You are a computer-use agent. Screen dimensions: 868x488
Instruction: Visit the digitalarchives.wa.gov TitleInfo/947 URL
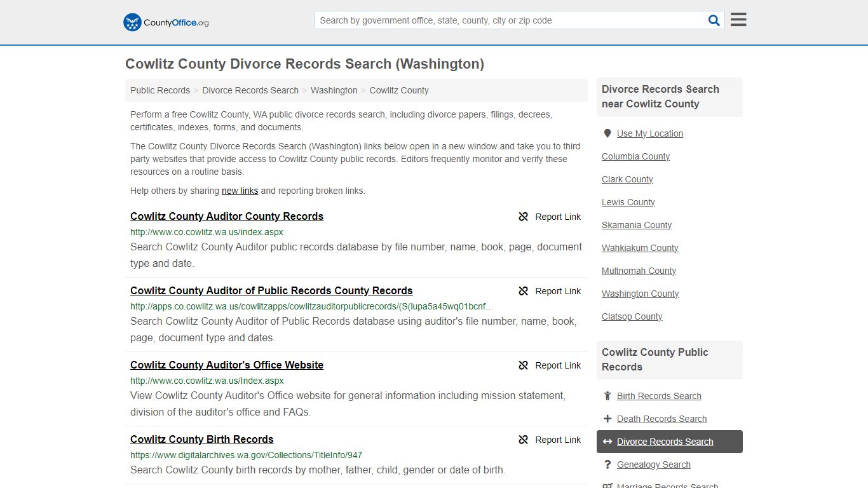coord(247,455)
